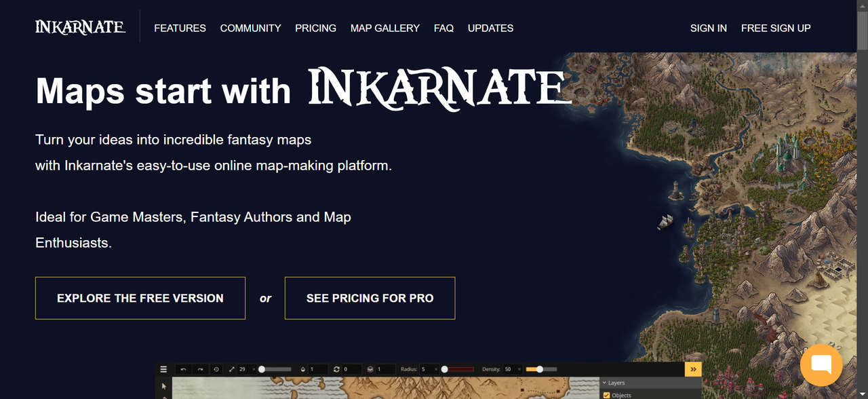868x399 pixels.
Task: Open the hamburger menu in the editor preview
Action: [163, 369]
